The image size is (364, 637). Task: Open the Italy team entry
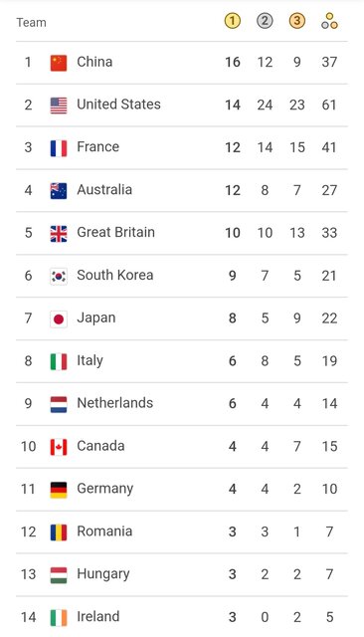click(182, 361)
